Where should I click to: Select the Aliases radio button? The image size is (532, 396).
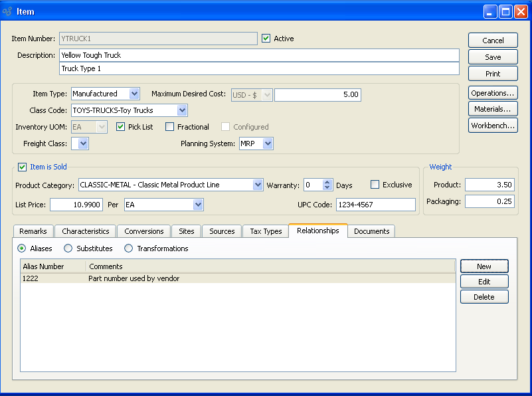(x=21, y=248)
